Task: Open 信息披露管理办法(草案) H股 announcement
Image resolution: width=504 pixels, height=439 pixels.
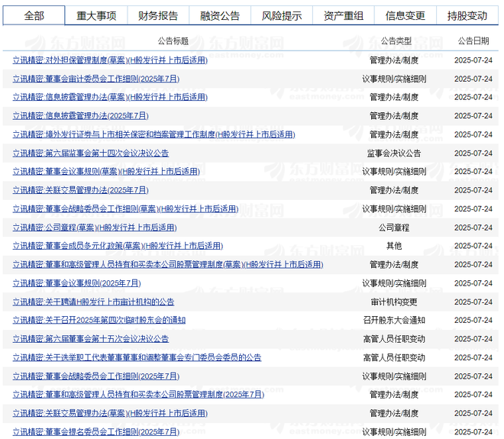Action: pos(110,97)
